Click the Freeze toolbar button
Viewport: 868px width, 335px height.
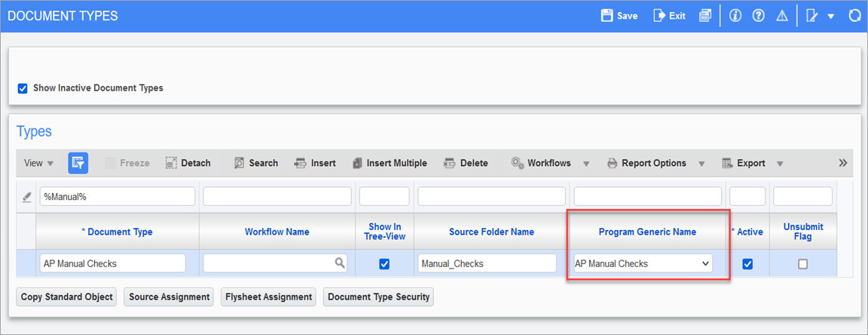pos(127,163)
